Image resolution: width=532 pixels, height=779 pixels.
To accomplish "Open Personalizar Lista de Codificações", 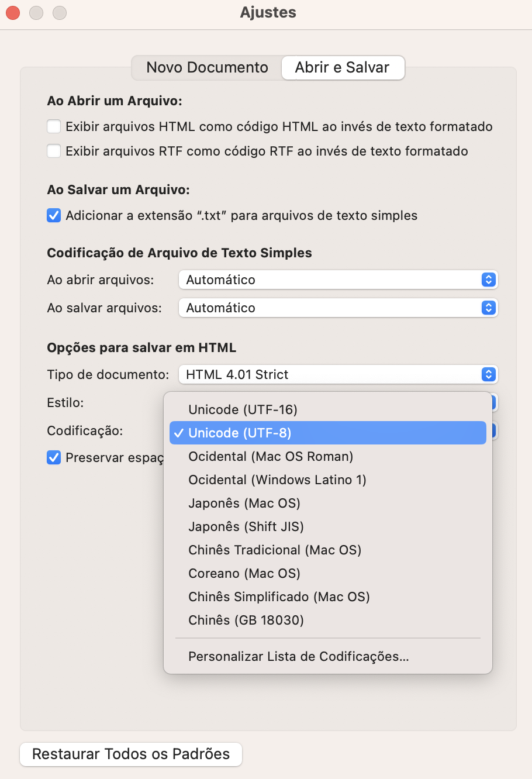I will tap(298, 656).
